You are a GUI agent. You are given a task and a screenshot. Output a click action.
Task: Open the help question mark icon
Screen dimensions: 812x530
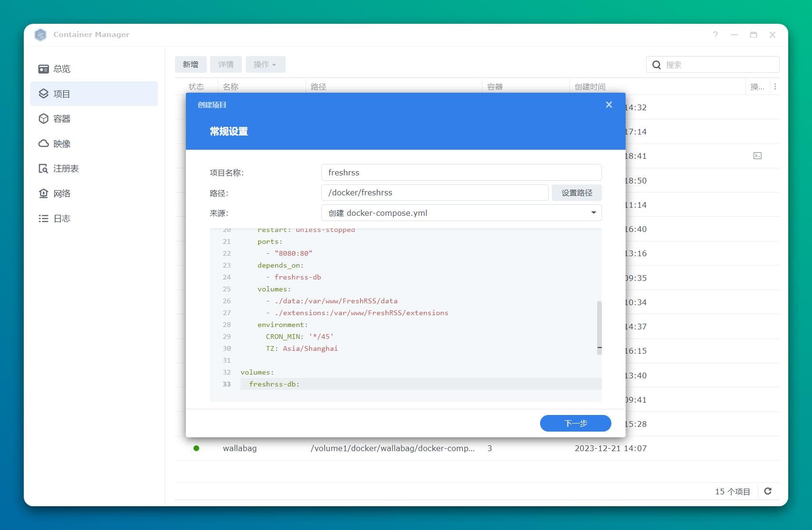point(715,35)
